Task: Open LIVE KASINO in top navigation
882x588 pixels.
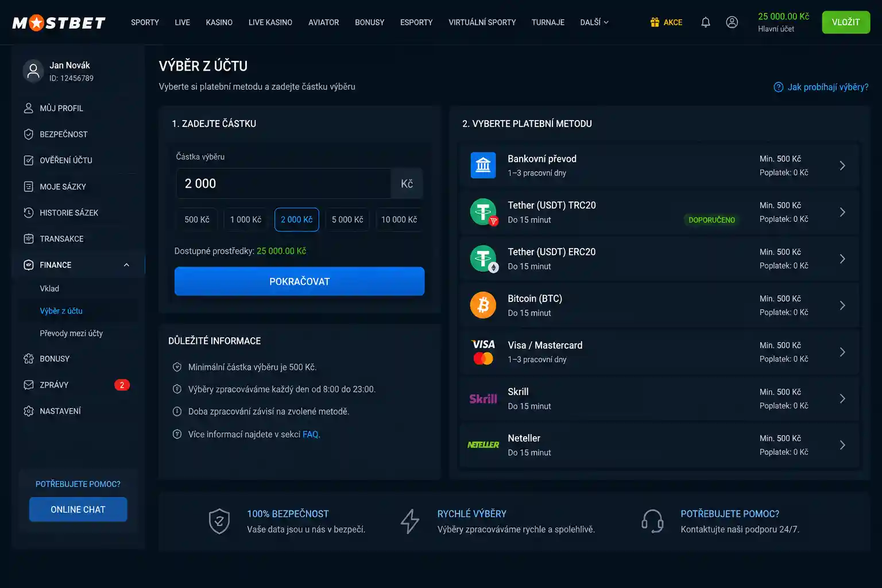Action: point(270,22)
